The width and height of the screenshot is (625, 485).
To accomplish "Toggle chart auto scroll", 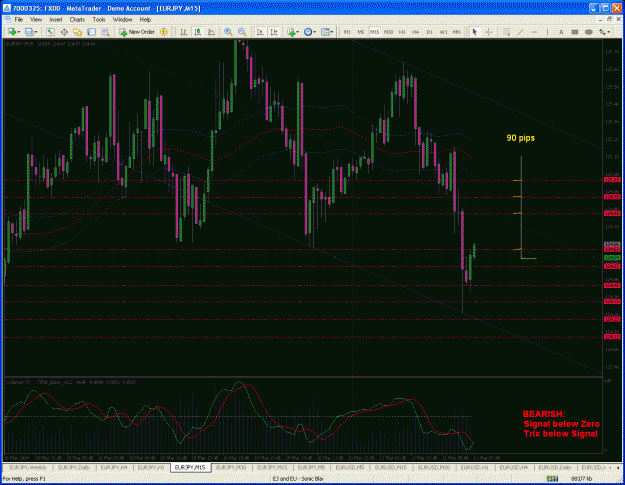I will [x=260, y=32].
